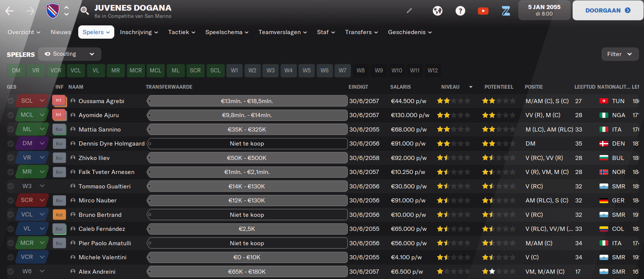Open the world globe icon

click(437, 11)
